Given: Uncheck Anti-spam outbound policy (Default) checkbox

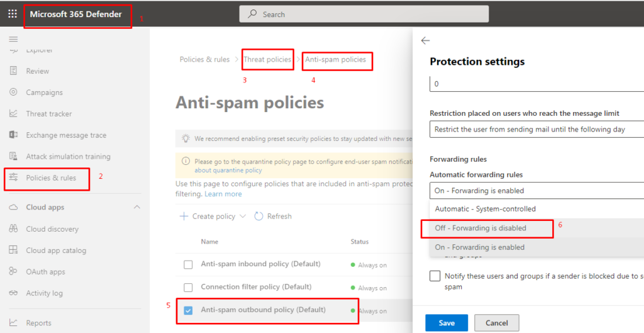Looking at the screenshot, I should pyautogui.click(x=188, y=310).
